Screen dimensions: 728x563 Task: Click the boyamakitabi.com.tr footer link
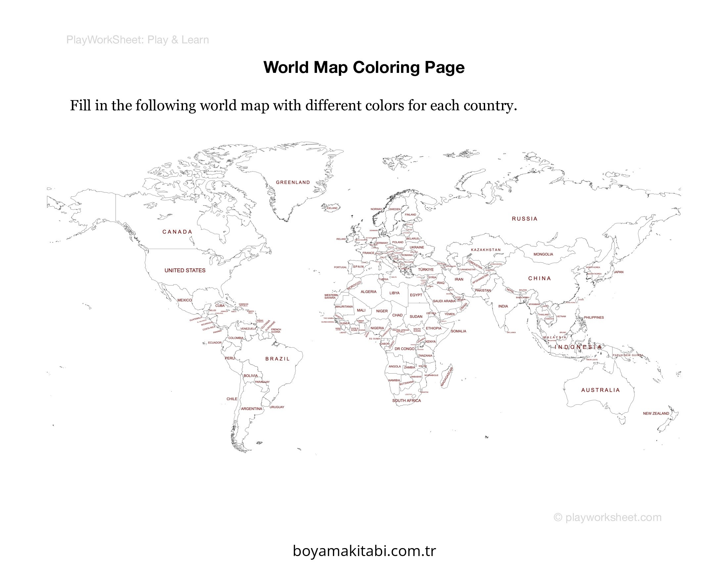(364, 551)
